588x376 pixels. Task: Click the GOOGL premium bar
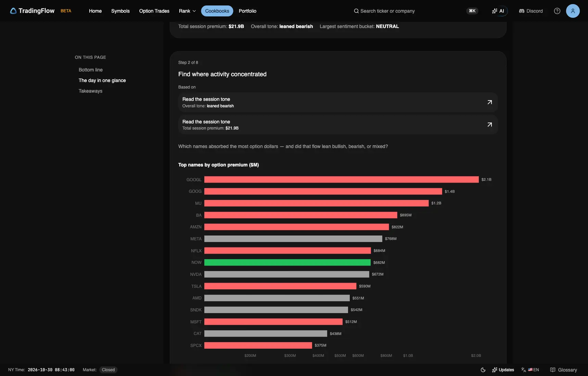click(342, 179)
